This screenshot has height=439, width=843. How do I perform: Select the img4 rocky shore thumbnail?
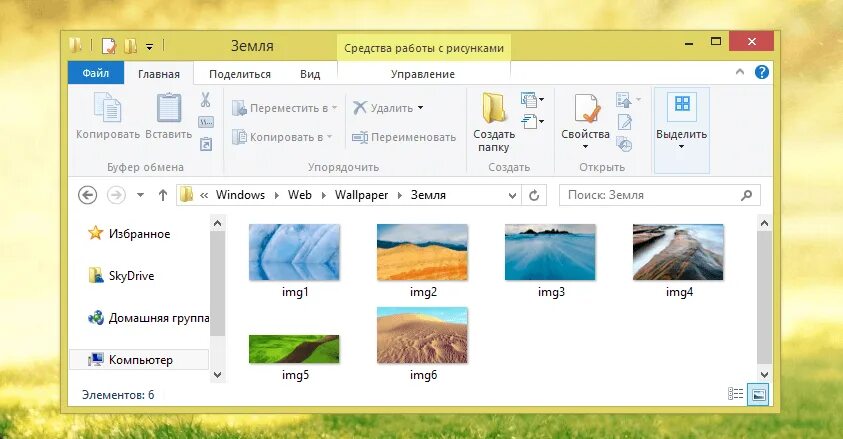point(678,253)
